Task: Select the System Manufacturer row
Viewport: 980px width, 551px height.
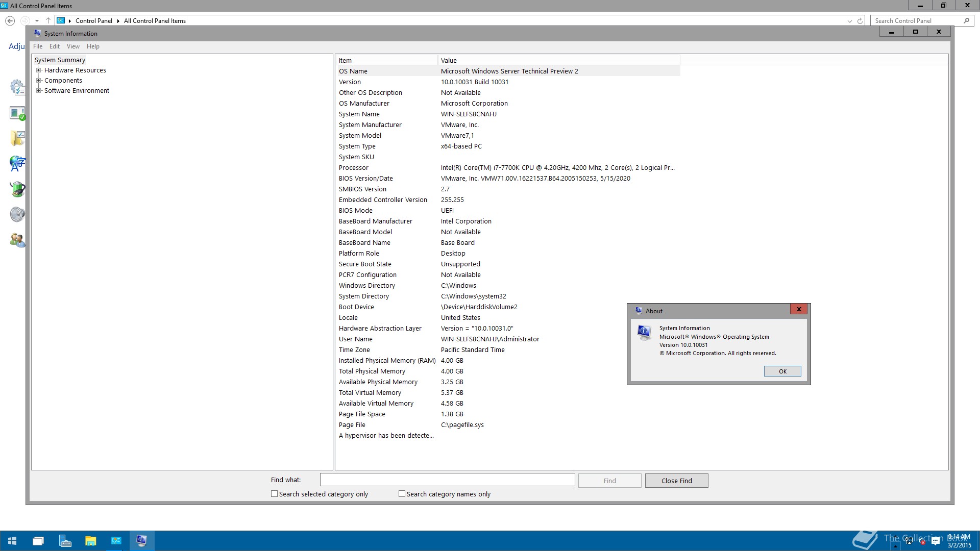Action: pyautogui.click(x=508, y=125)
